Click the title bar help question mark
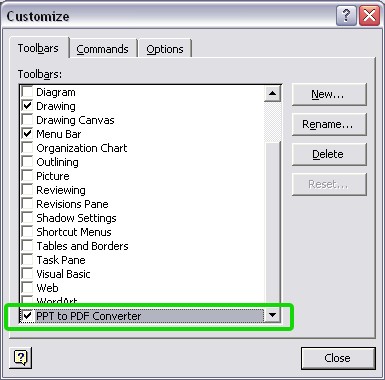 pyautogui.click(x=346, y=16)
